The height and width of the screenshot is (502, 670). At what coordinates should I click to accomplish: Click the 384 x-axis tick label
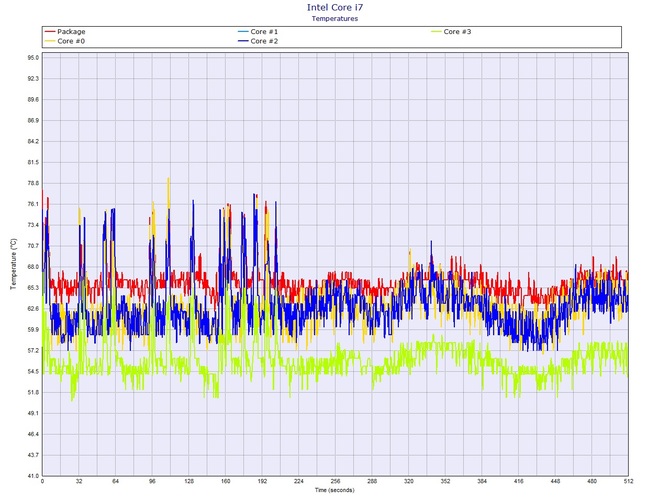point(482,481)
